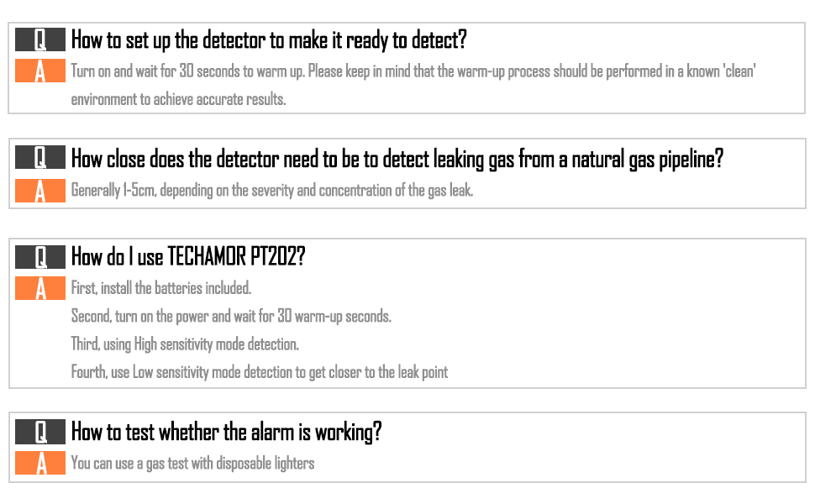The height and width of the screenshot is (504, 815).
Task: Click the orange A icon beside battery install answer
Action: pyautogui.click(x=40, y=288)
